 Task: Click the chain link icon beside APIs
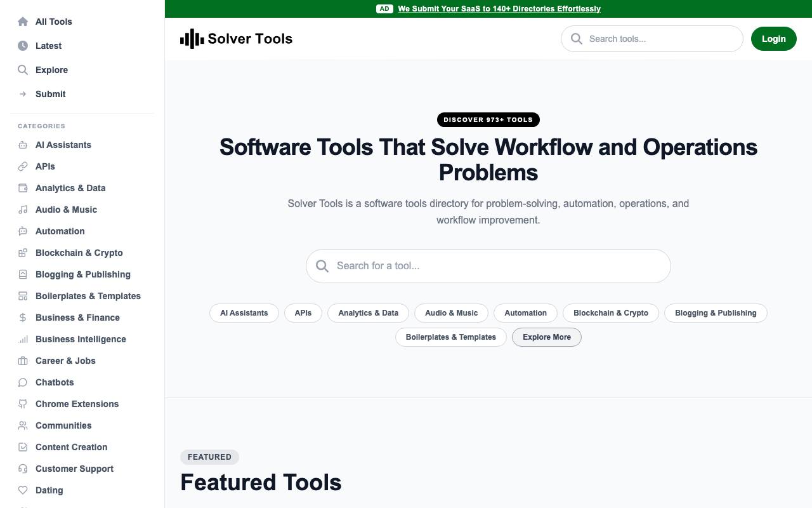tap(23, 166)
